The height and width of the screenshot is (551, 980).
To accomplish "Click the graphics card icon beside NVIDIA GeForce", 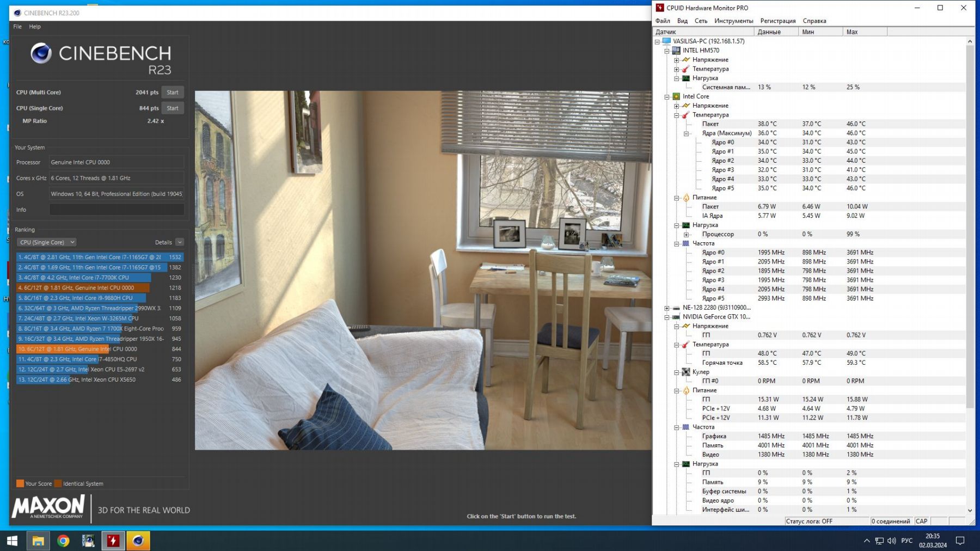I will coord(676,317).
